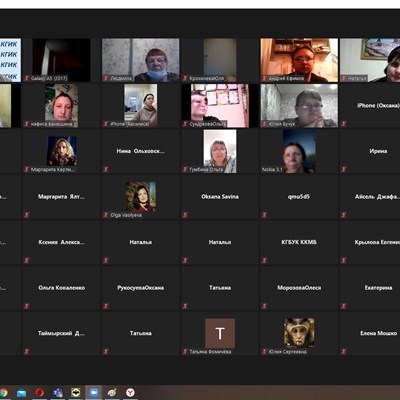This screenshot has width=400, height=400.
Task: Click muted mic icon on Елена Мошко tile
Action: coord(344,351)
